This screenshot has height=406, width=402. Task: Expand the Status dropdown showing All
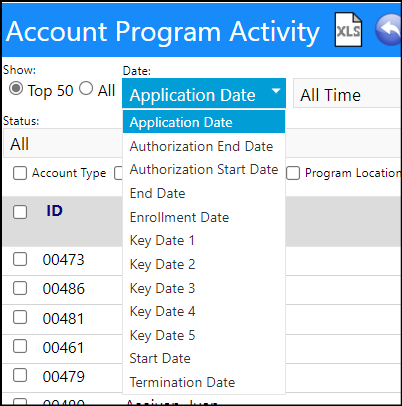(x=63, y=143)
